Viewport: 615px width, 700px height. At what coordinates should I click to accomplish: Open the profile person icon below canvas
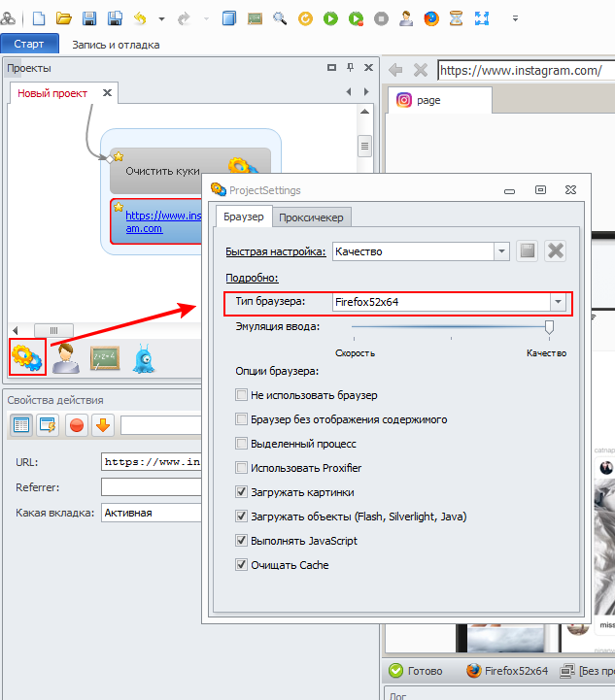(66, 358)
